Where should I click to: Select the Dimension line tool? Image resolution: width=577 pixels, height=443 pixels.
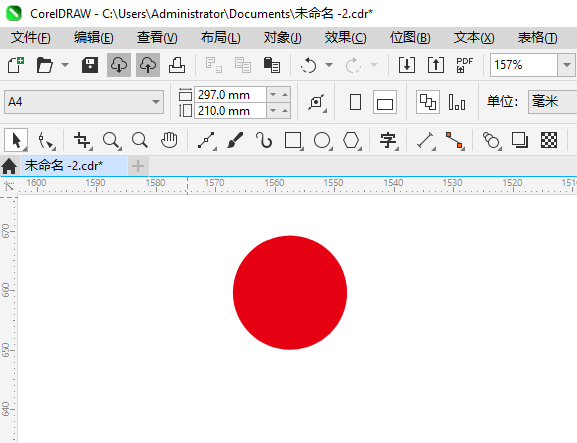click(426, 140)
